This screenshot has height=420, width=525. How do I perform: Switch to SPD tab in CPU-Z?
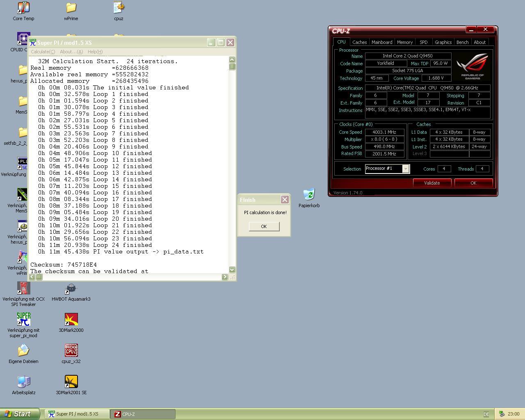[423, 42]
